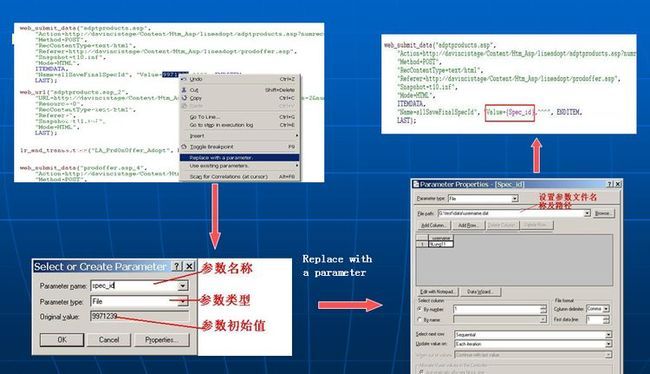Choose Replace with a parameter menu entry
Viewport: 650px width, 374px height.
240,158
